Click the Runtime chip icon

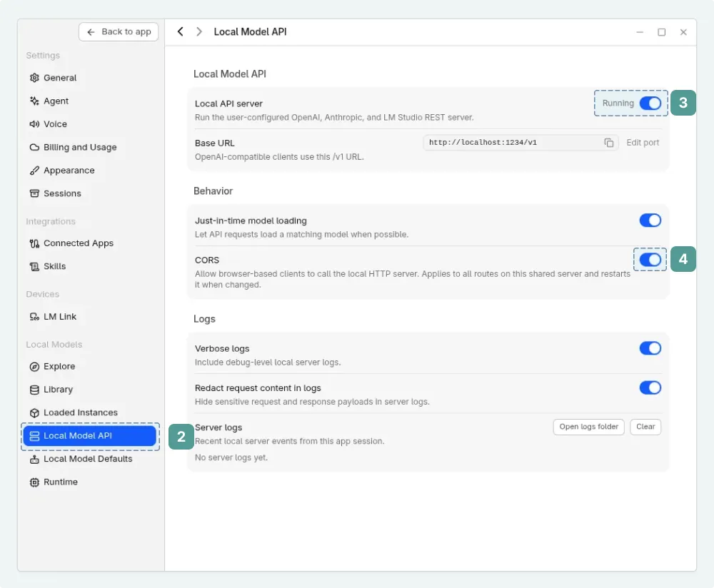34,482
